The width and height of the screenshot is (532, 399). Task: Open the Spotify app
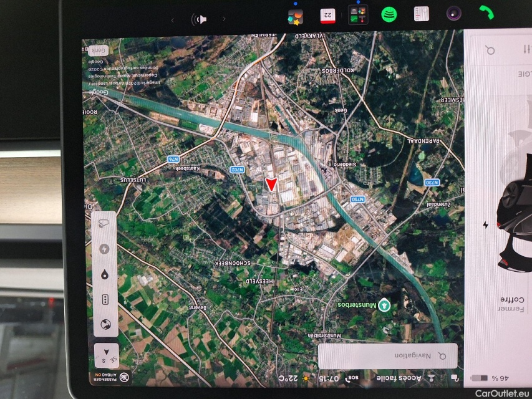tap(389, 14)
